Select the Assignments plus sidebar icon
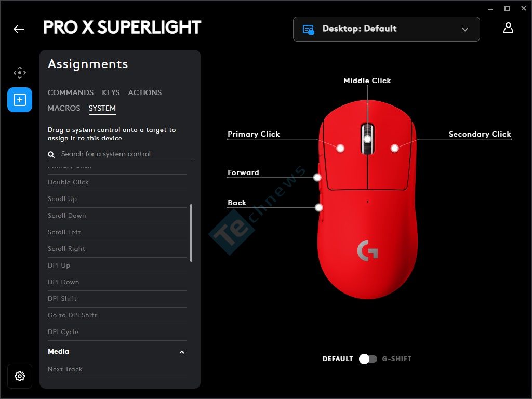532x399 pixels. tap(20, 100)
